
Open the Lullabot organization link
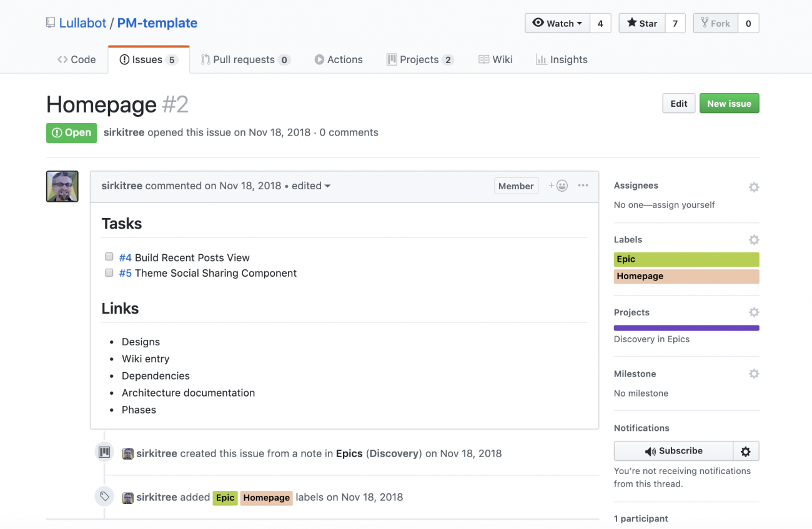tap(82, 23)
